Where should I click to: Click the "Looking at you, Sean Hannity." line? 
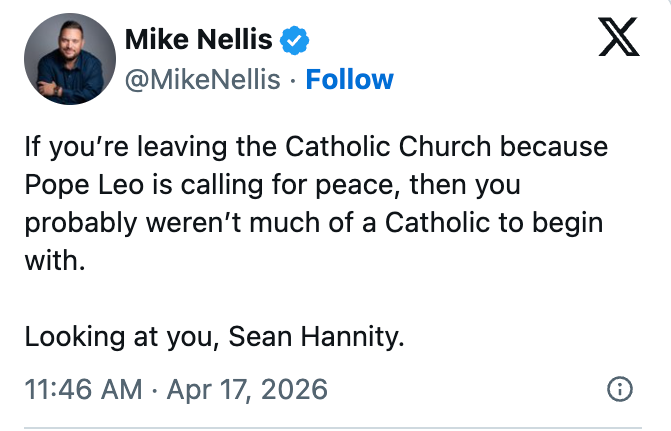(x=215, y=336)
